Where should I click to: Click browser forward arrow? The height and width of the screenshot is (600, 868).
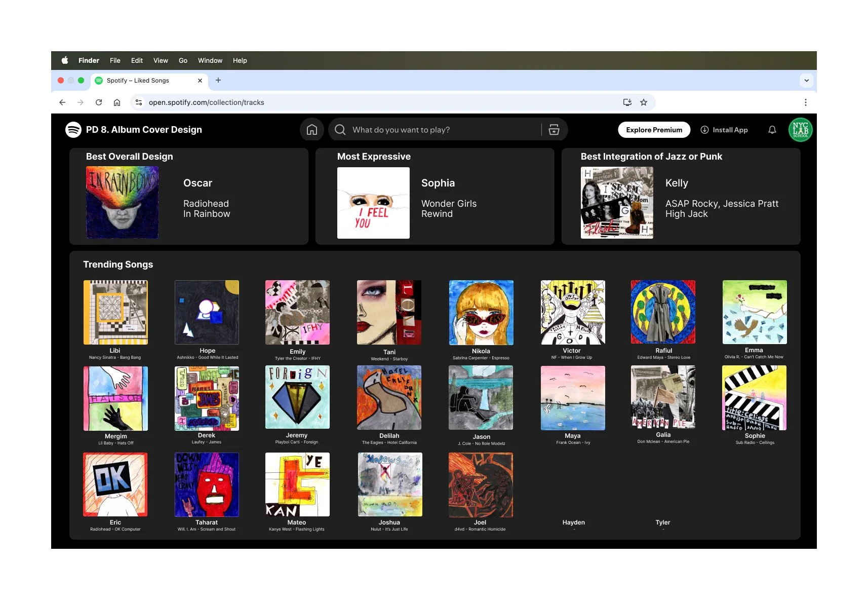(x=81, y=102)
